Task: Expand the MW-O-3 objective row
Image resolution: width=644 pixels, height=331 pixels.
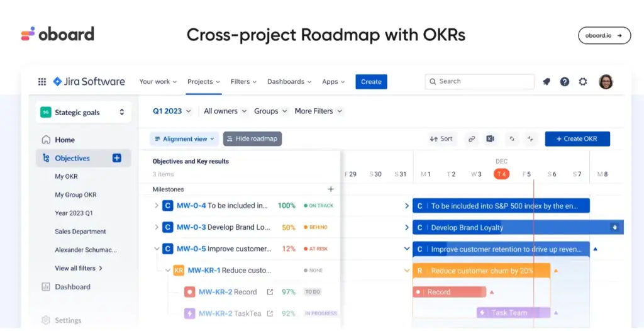Action: click(x=157, y=227)
